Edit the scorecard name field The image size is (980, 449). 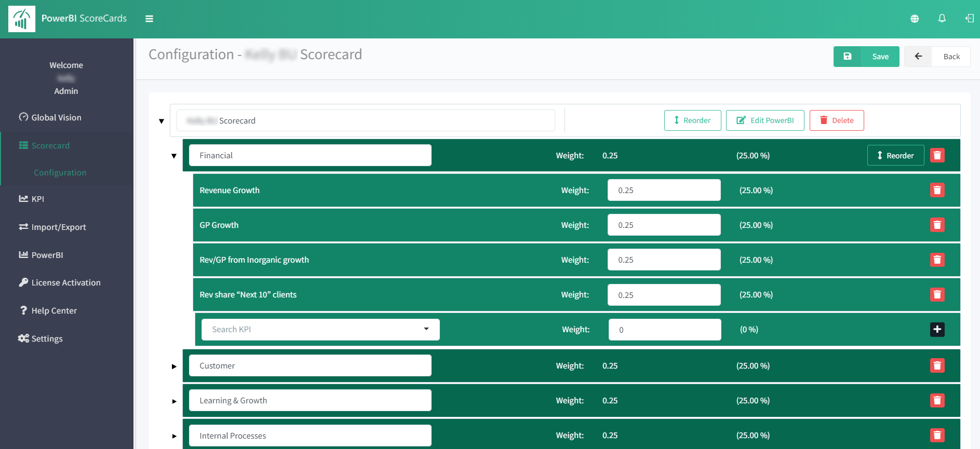[366, 120]
